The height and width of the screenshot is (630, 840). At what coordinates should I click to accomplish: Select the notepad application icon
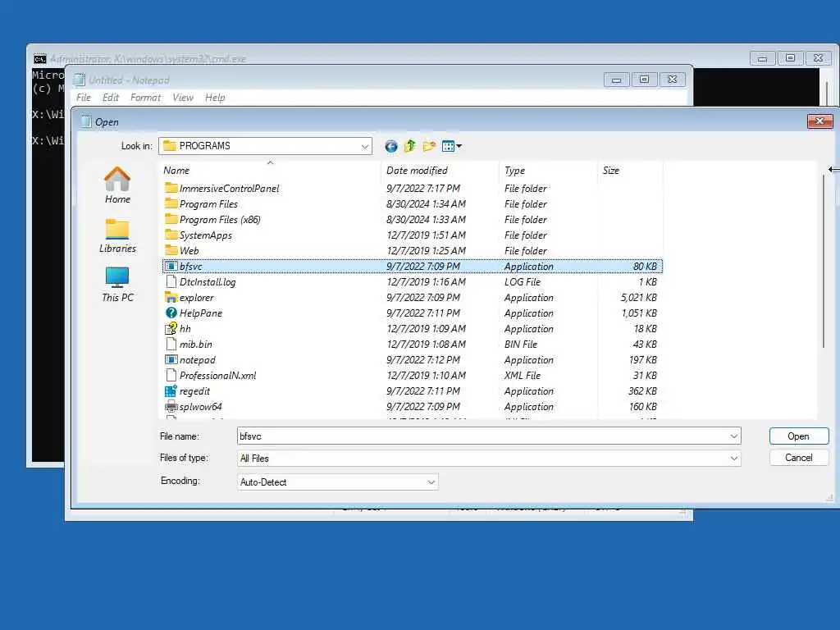171,359
